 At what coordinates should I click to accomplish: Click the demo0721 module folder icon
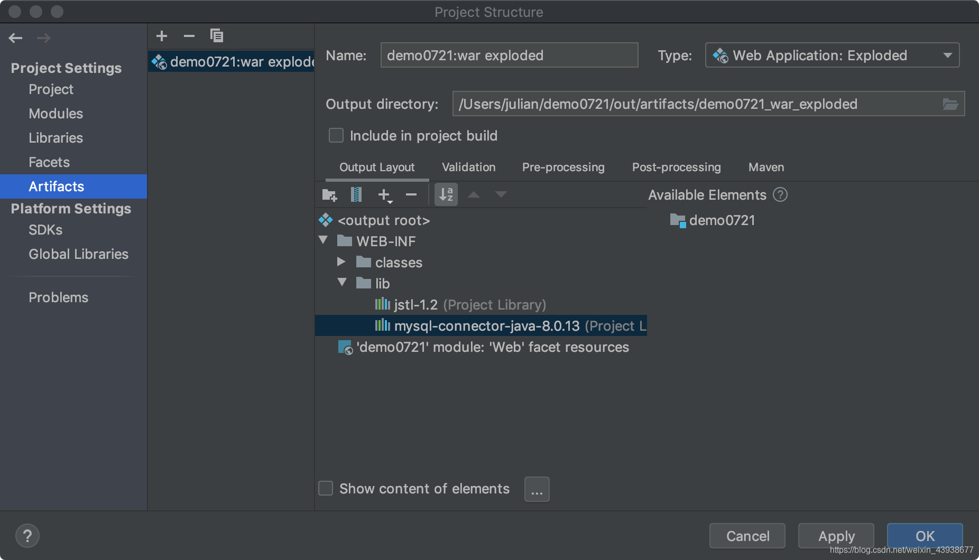(678, 220)
